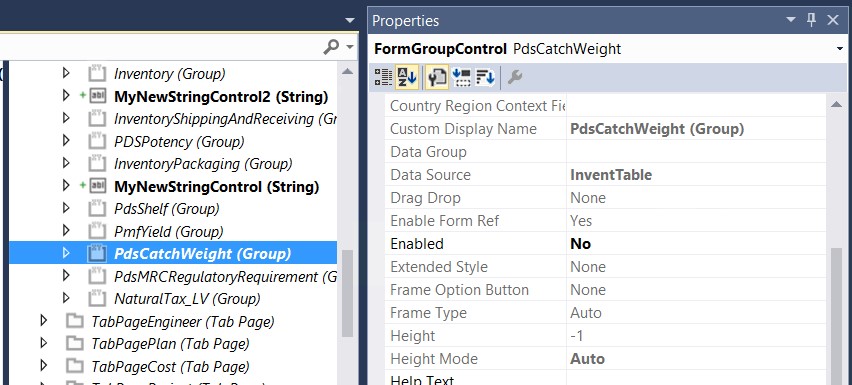Click the group icon of selected PdsCatchWeight
The image size is (852, 385).
coord(97,254)
